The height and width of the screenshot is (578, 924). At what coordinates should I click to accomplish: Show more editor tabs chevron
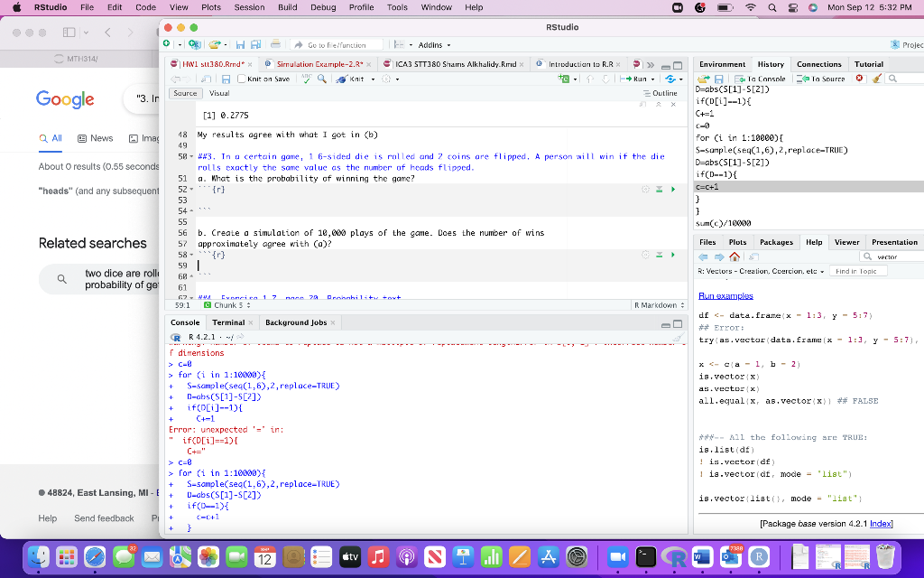[651, 64]
